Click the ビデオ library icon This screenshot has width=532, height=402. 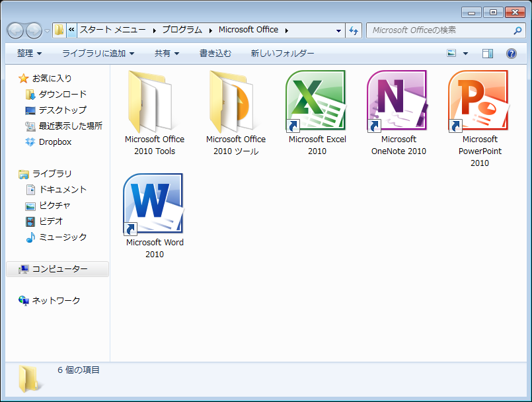[30, 221]
